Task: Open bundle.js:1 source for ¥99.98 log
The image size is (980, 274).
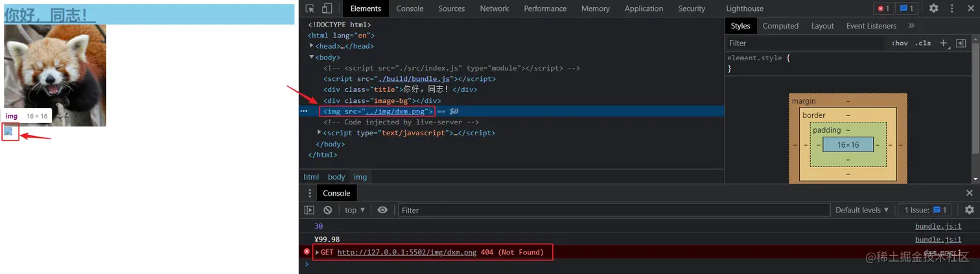Action: click(x=938, y=239)
